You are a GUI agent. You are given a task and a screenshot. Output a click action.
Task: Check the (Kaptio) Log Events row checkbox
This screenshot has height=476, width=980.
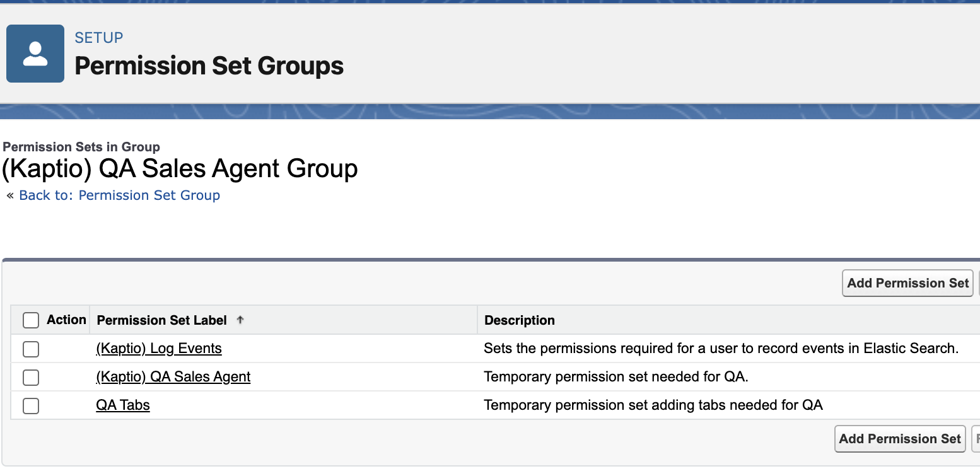point(30,349)
